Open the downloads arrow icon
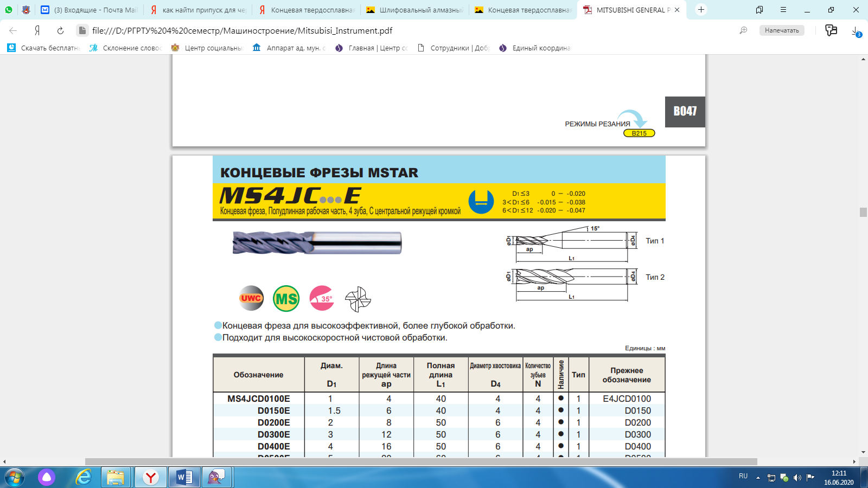The image size is (868, 488). [856, 31]
